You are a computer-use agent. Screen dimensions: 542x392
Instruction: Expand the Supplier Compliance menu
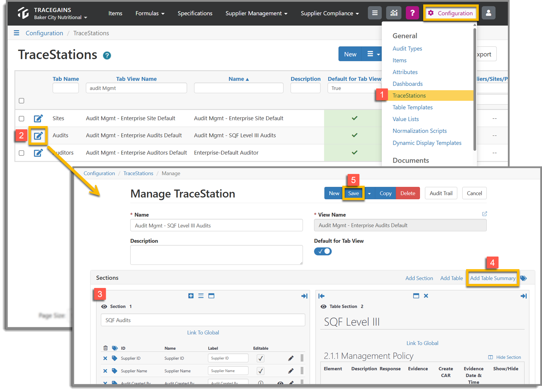coord(330,13)
